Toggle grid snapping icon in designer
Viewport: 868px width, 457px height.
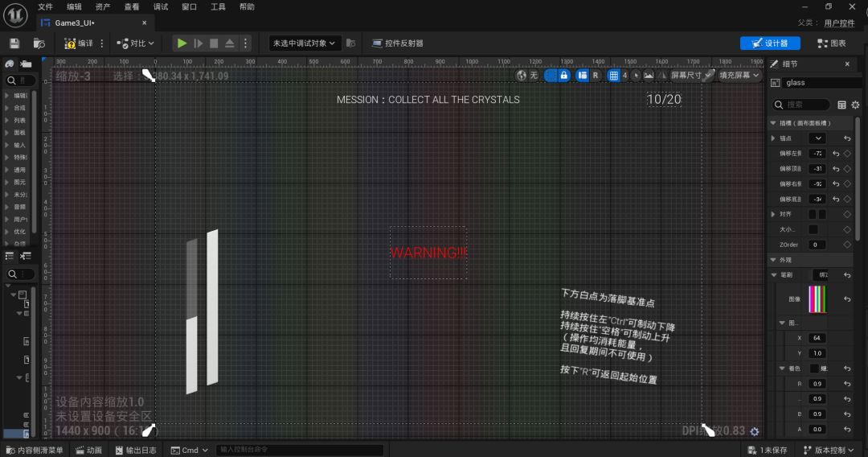click(615, 76)
